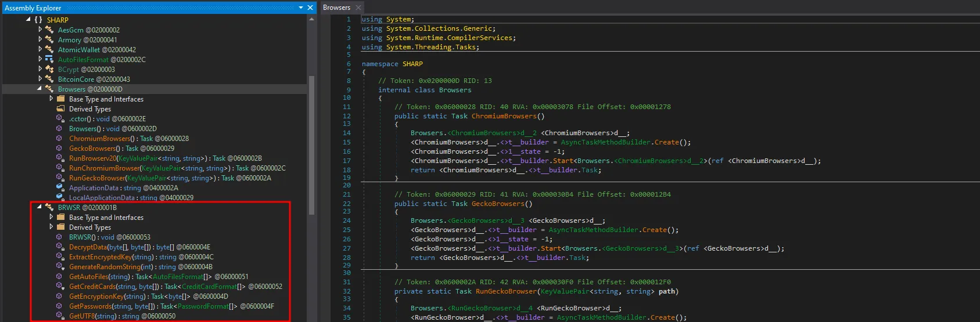Expand the Armory class node
Image resolution: width=980 pixels, height=322 pixels.
click(x=40, y=40)
